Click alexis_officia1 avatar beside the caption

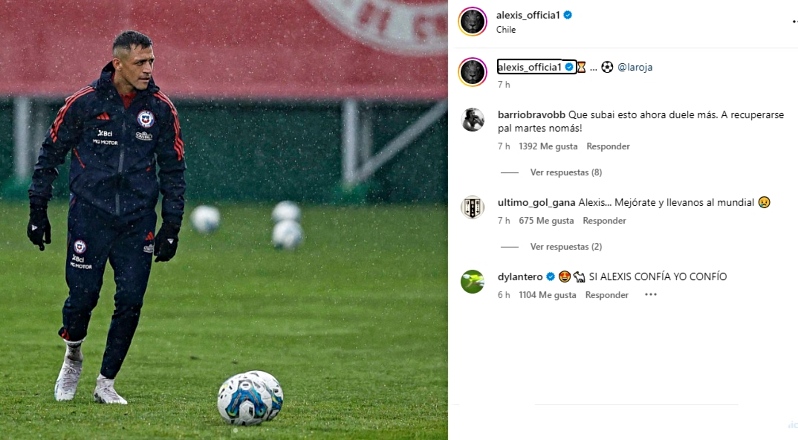click(x=472, y=72)
